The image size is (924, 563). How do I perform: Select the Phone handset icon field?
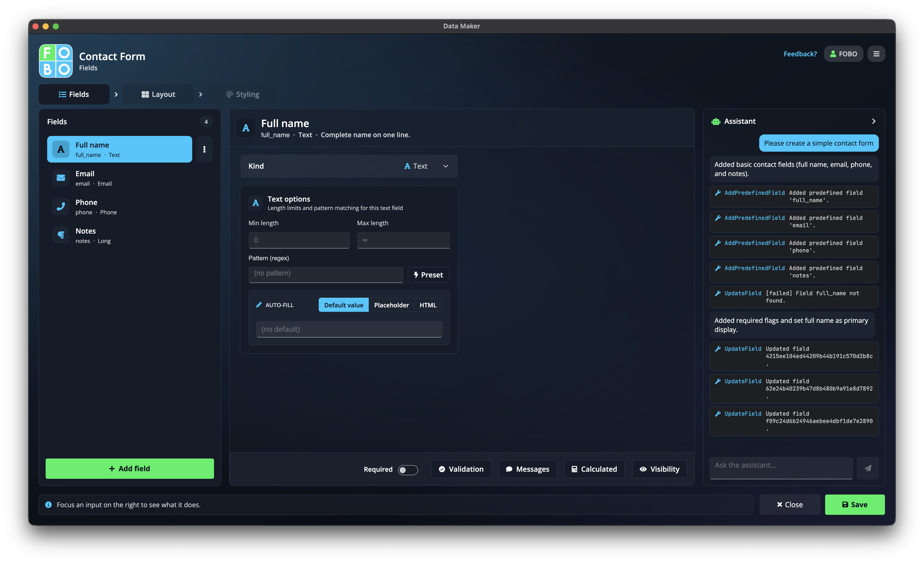(x=61, y=207)
